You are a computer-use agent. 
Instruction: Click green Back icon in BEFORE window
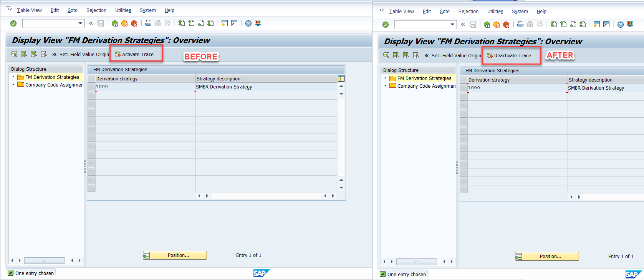click(x=114, y=23)
